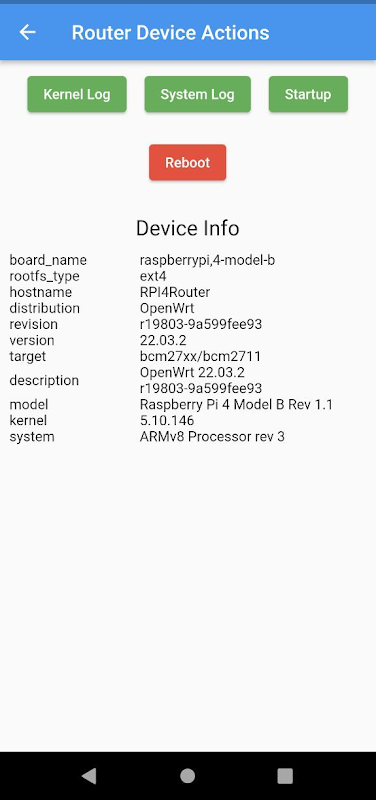Open the System Log
The width and height of the screenshot is (376, 800).
coord(197,94)
